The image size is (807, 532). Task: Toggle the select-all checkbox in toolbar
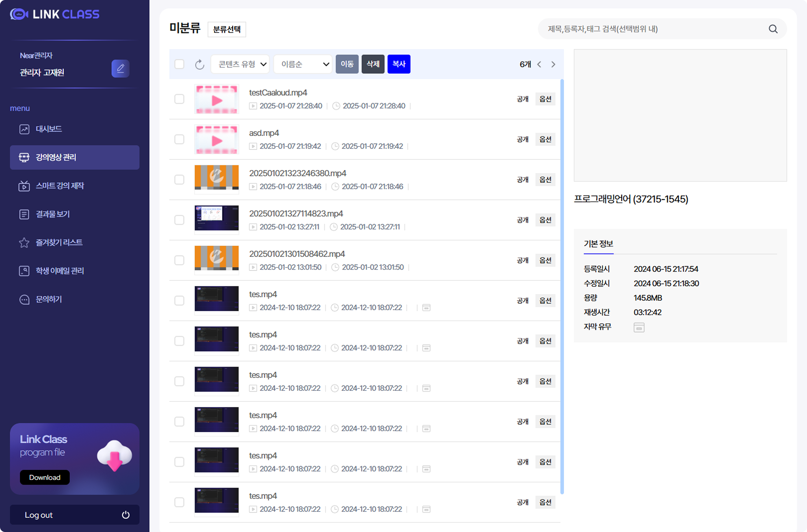[179, 64]
